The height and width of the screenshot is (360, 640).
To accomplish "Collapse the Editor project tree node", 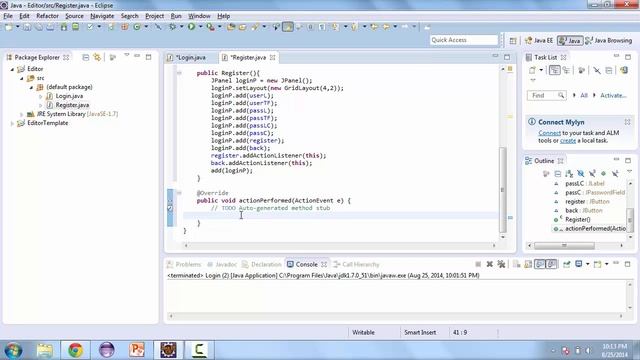I will [12, 69].
